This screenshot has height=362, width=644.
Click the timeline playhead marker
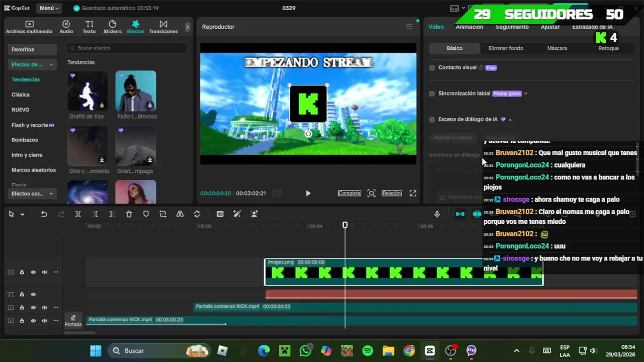[x=345, y=225]
